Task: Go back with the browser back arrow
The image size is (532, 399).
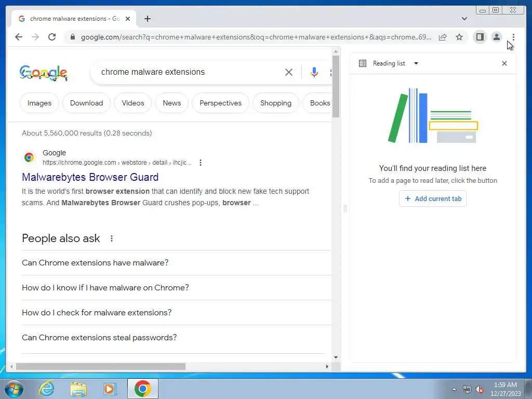Action: [x=19, y=37]
